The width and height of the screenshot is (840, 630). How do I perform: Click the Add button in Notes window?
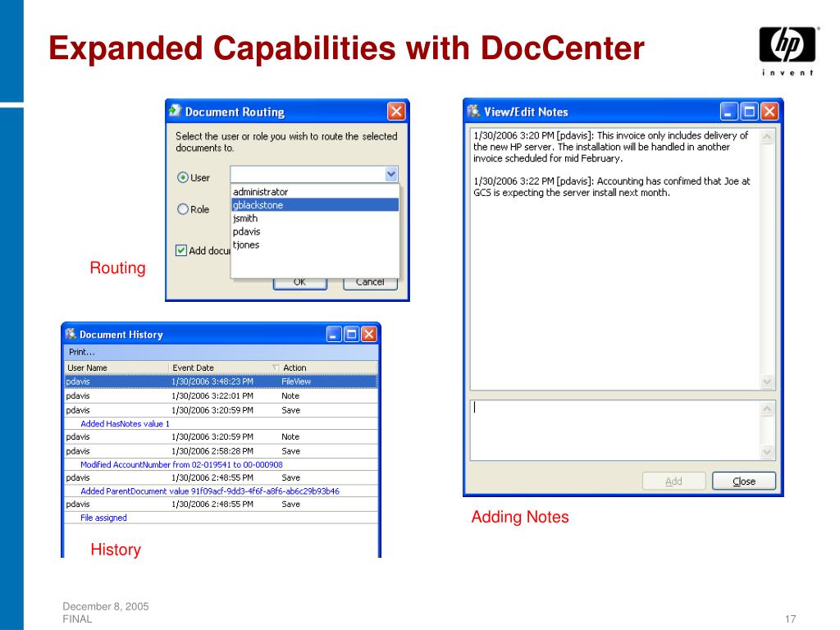click(x=674, y=481)
